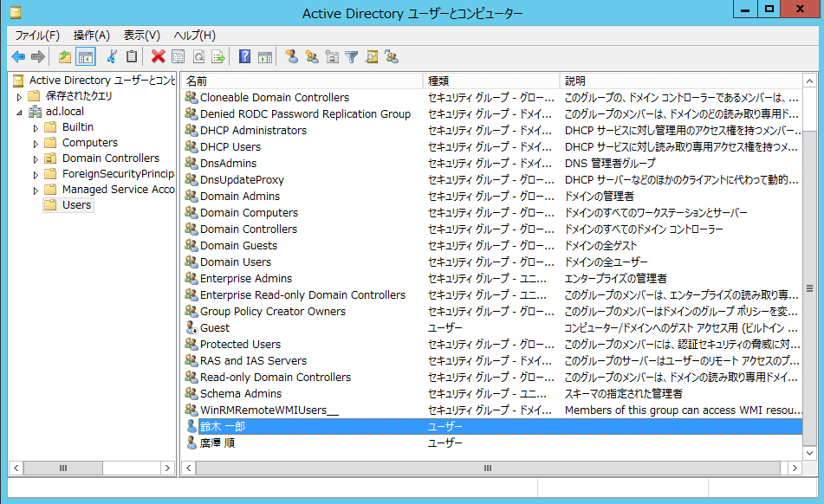
Task: Sort by the 名前 column header
Action: point(302,81)
